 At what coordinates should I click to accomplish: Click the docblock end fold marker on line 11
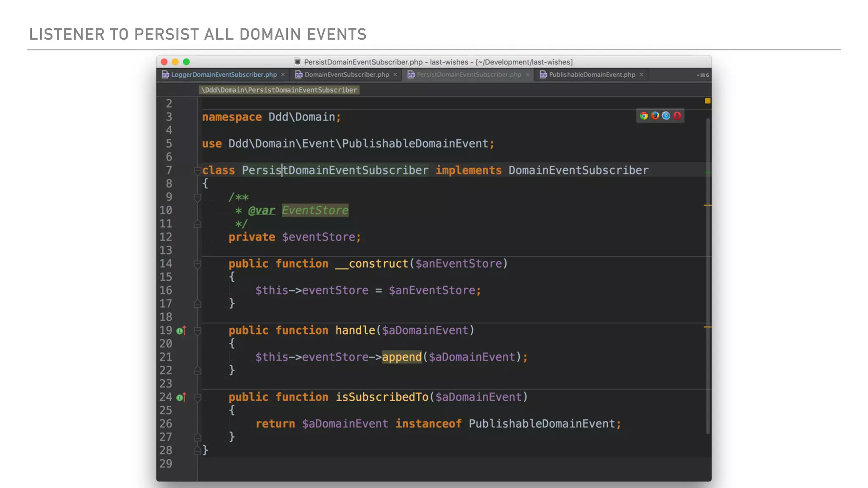coord(197,224)
